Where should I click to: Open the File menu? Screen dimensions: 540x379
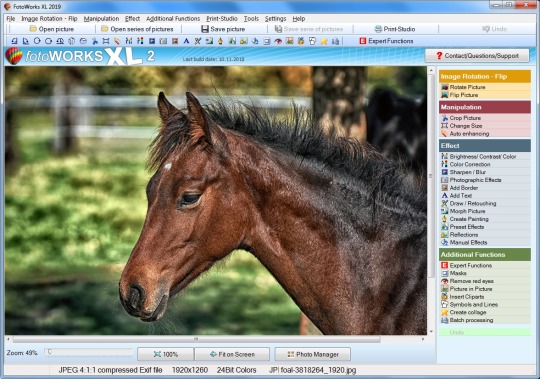11,19
